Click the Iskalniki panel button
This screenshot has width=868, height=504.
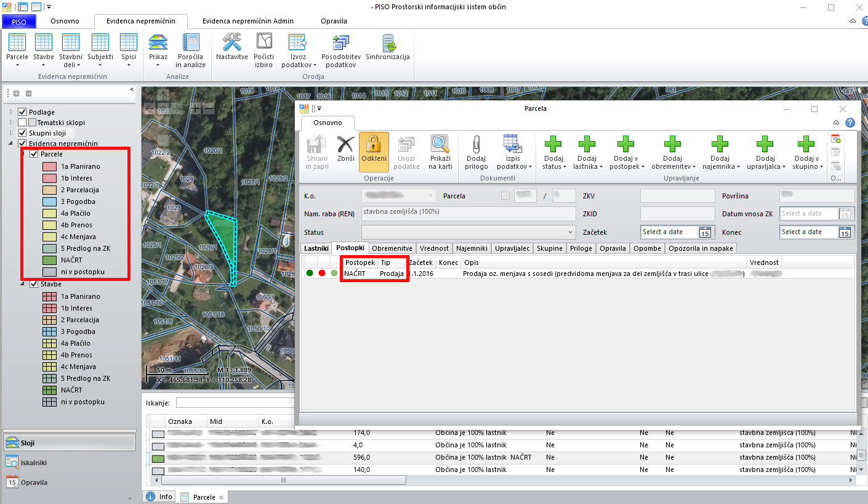(x=34, y=463)
